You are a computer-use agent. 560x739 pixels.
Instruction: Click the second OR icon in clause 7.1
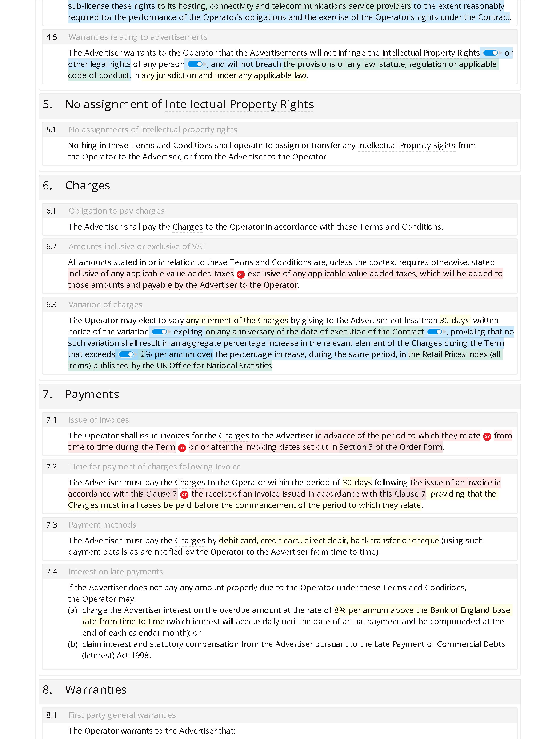[181, 447]
